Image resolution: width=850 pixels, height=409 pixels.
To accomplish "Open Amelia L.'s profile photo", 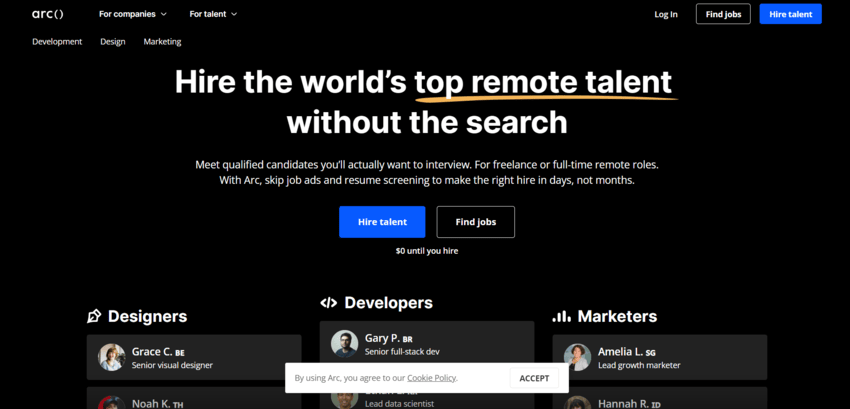I will (577, 357).
